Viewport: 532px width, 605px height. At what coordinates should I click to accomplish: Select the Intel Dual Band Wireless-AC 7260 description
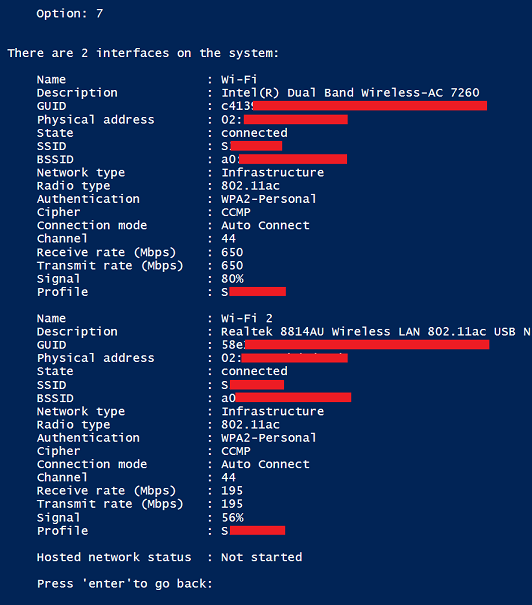coord(350,93)
